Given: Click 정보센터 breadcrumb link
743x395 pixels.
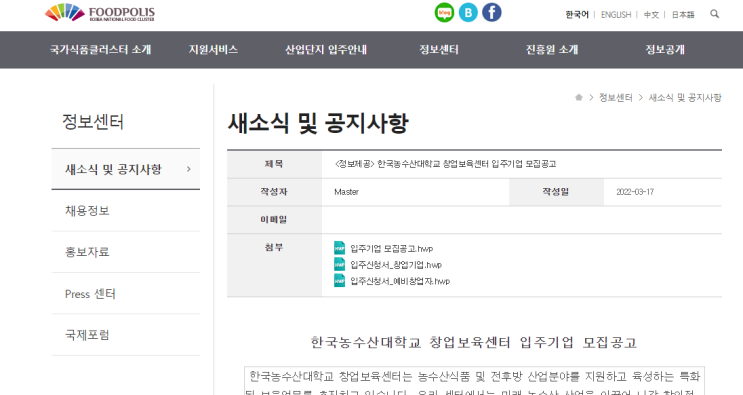Looking at the screenshot, I should (616, 98).
